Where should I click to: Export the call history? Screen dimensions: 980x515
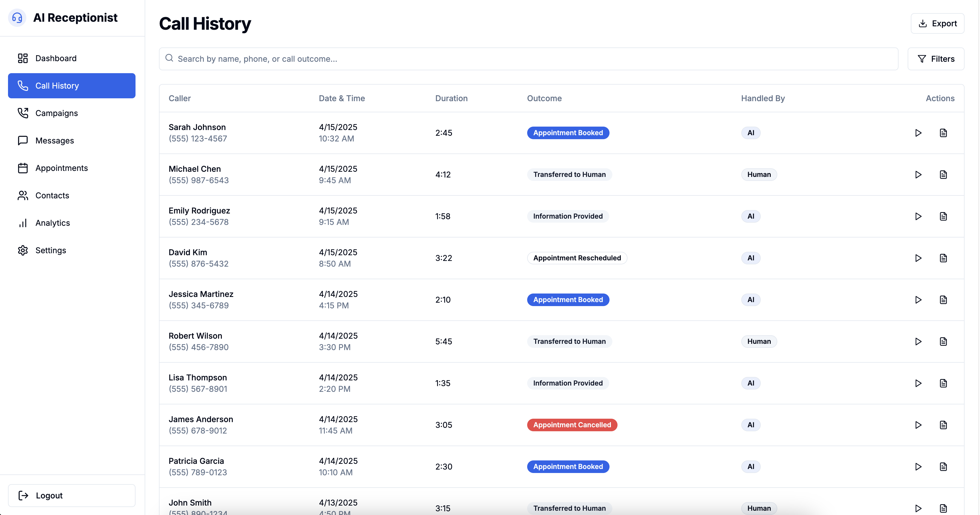tap(937, 23)
